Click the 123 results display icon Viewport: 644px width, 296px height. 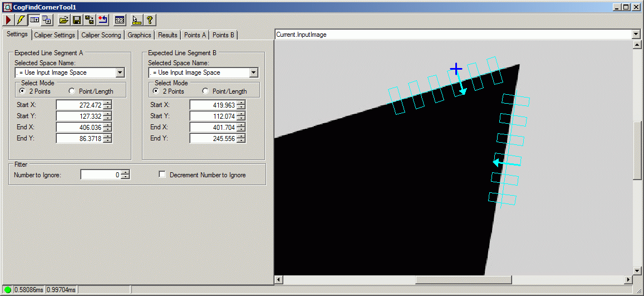click(119, 20)
